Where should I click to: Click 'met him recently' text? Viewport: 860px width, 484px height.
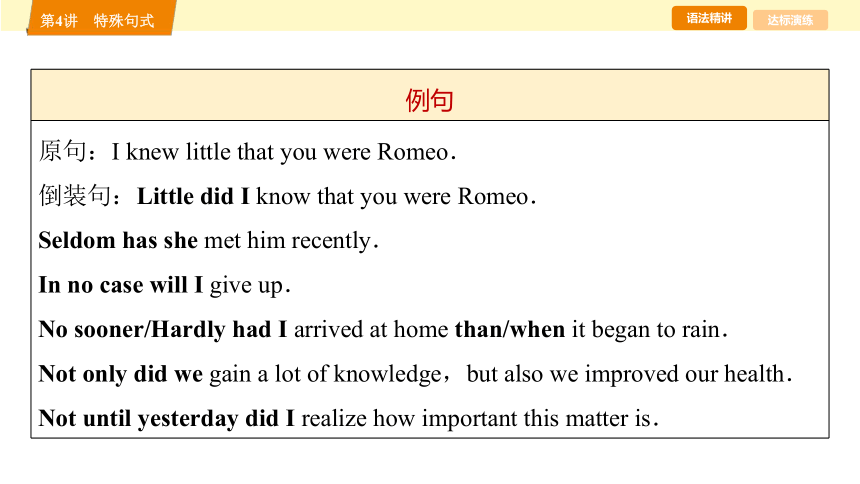[x=287, y=241]
